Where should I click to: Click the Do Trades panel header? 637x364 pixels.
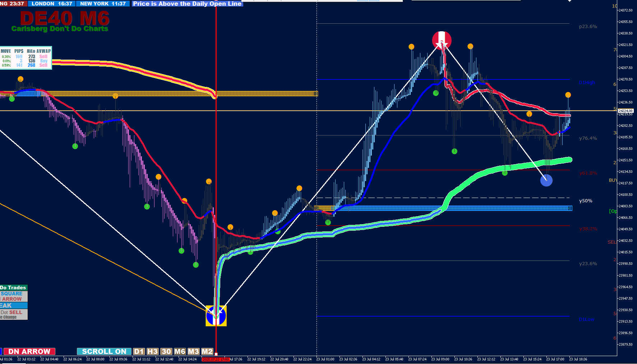[x=14, y=287]
